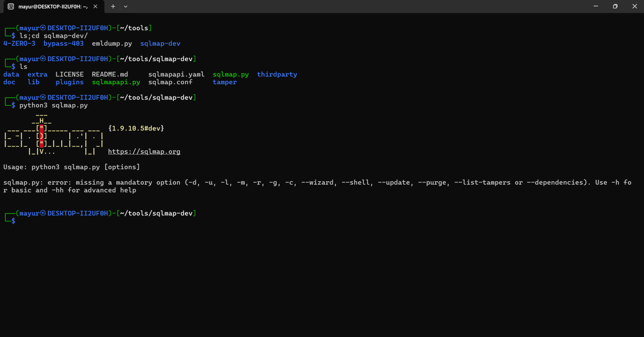The width and height of the screenshot is (644, 337).
Task: Open a new tab with plus button
Action: (113, 6)
